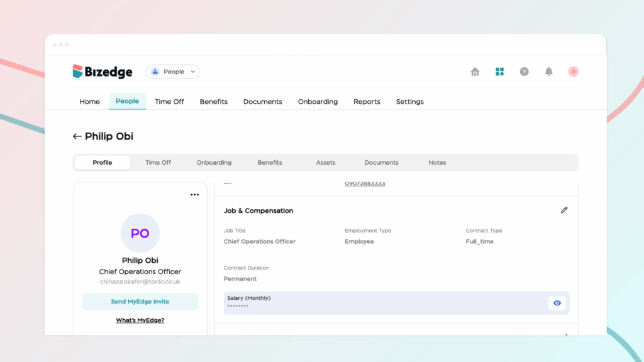The image size is (644, 362).
Task: Go back using arrow beside Philip Obi
Action: pos(77,136)
